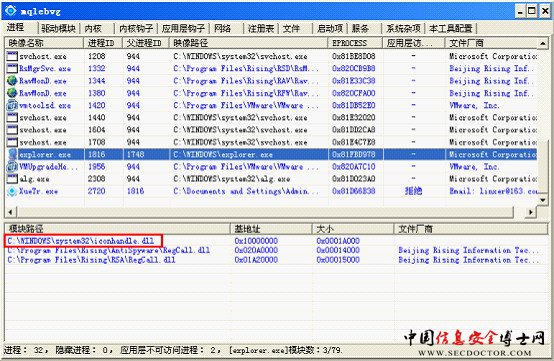The image size is (554, 361).
Task: Click the process list scroll-up arrow
Action: (x=543, y=43)
